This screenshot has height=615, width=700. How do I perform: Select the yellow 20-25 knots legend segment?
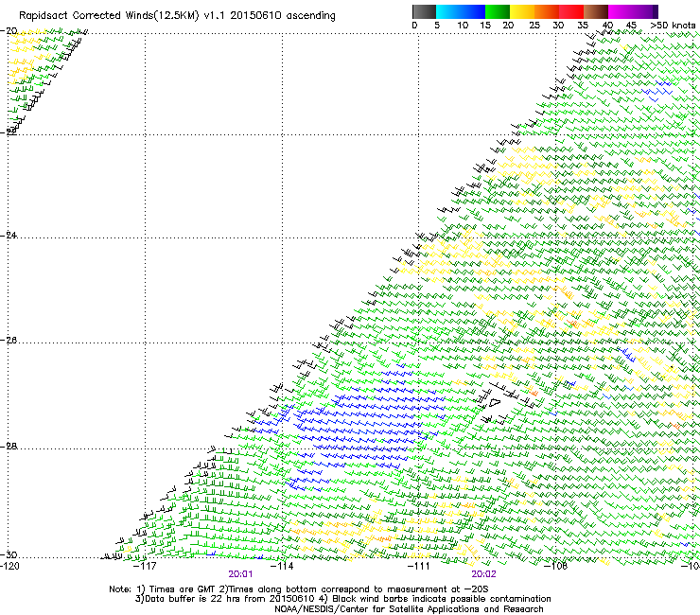(522, 11)
